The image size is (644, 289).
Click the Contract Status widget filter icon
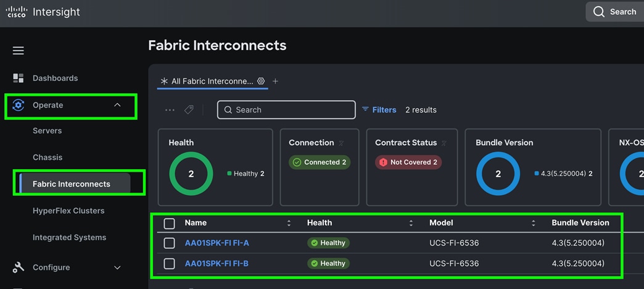click(444, 143)
